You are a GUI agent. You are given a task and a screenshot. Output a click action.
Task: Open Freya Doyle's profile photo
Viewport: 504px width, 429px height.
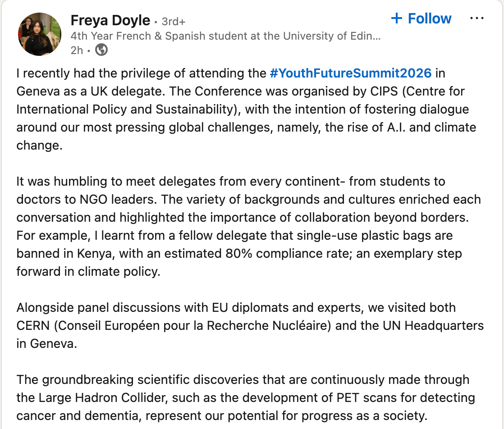pyautogui.click(x=39, y=35)
